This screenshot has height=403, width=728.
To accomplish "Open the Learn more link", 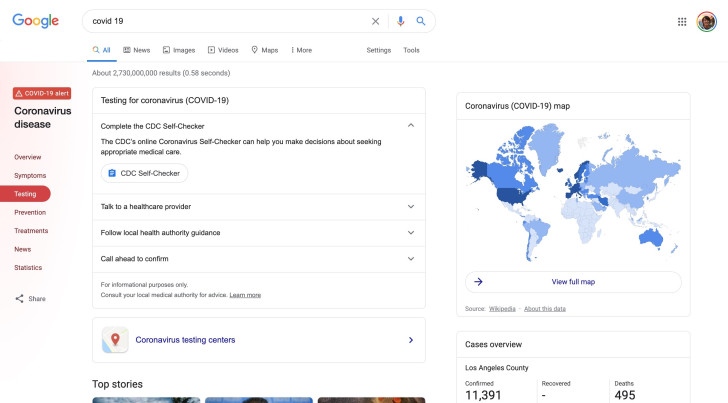I will click(x=245, y=295).
